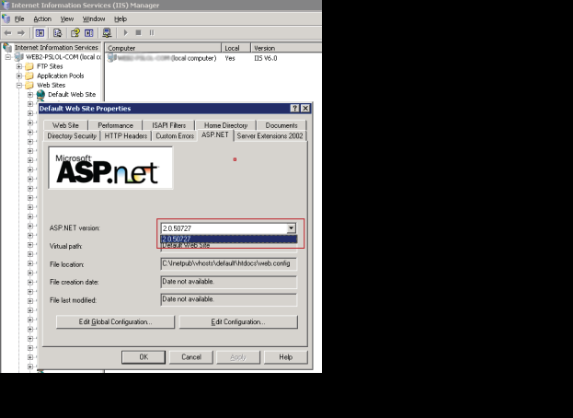Switch to the Web Site tab
The image size is (573, 418).
(65, 125)
